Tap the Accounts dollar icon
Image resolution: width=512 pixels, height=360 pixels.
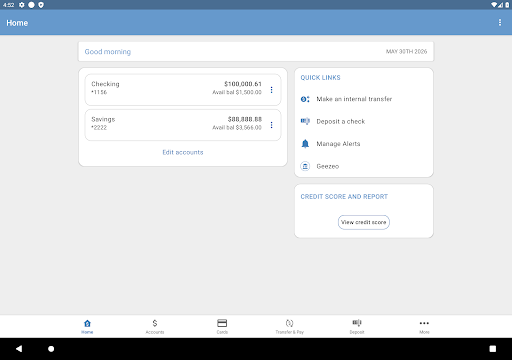(155, 323)
